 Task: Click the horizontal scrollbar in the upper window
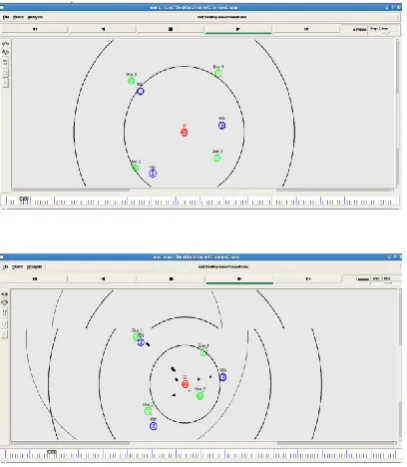[x=203, y=190]
